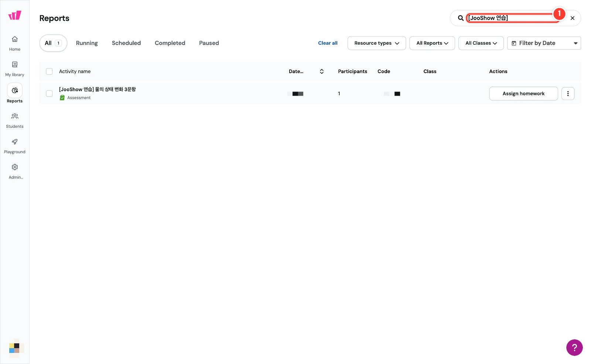Expand All Classes dropdown
591x364 pixels.
click(x=481, y=43)
